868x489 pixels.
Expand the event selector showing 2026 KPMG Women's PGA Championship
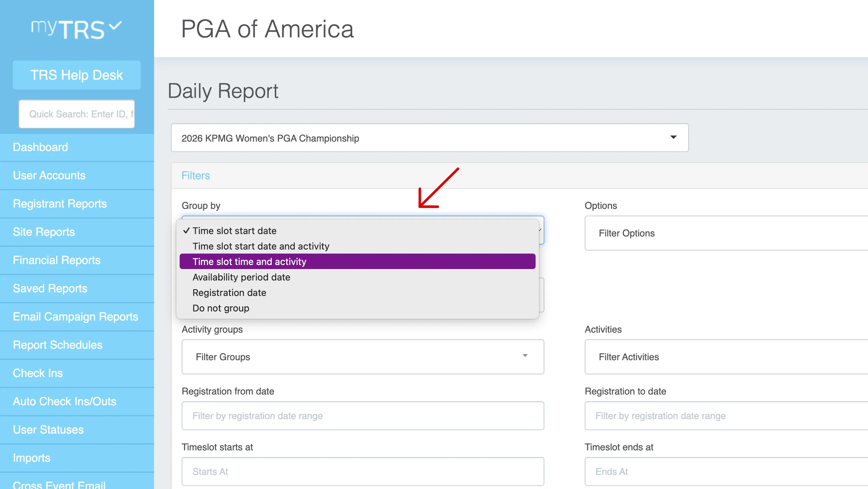tap(430, 138)
